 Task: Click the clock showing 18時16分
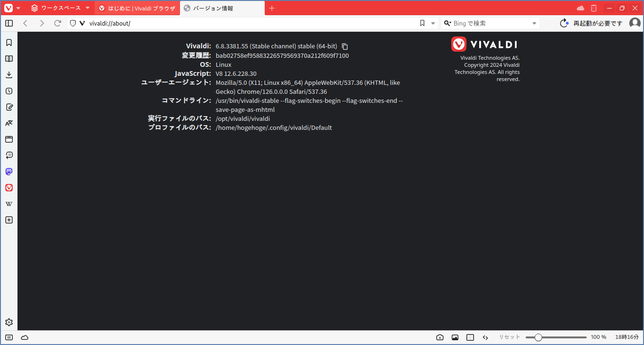pyautogui.click(x=627, y=337)
